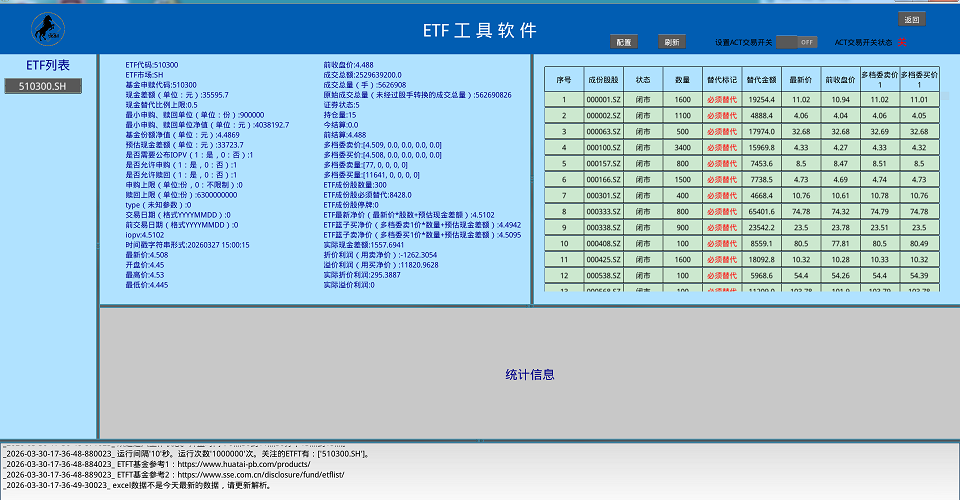Click the 多档委买价1 column header
Image resolution: width=960 pixels, height=500 pixels.
click(920, 80)
